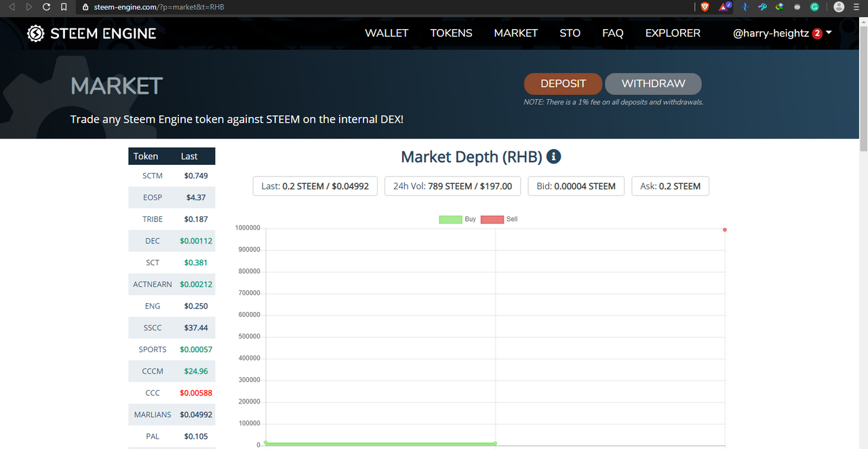This screenshot has width=868, height=449.
Task: Click the WITHDRAW button
Action: pos(653,83)
